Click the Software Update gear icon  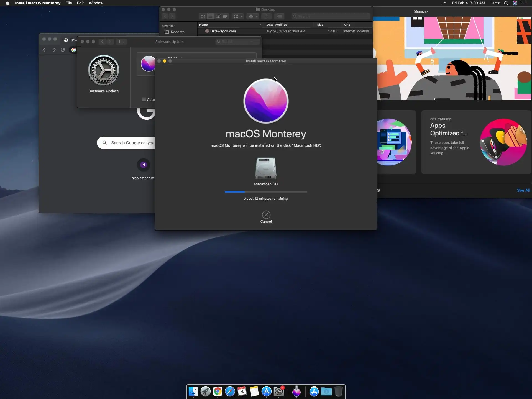pos(103,70)
